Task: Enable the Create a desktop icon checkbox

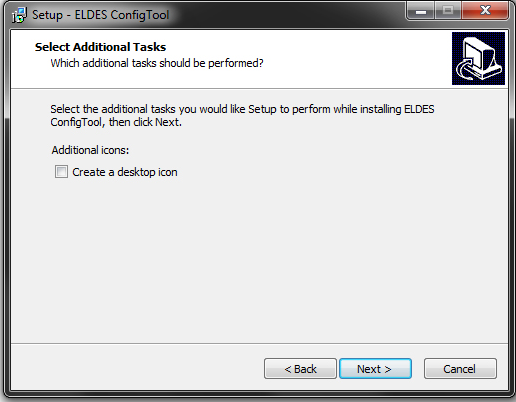Action: coord(61,172)
